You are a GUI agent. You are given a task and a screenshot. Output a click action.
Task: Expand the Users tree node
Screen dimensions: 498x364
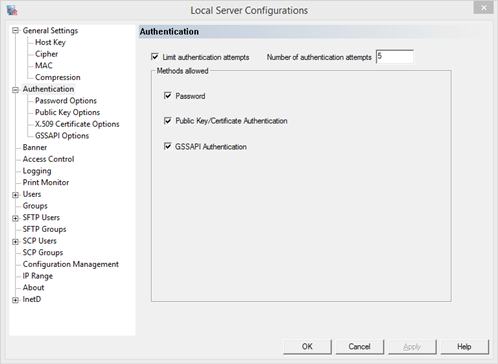[x=15, y=195]
